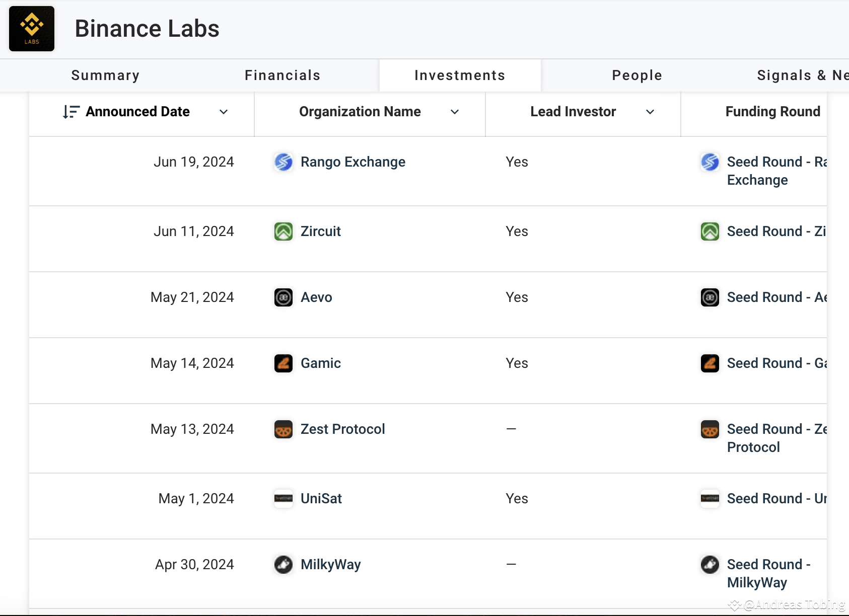This screenshot has width=849, height=616.
Task: Click the Binance Labs logo icon
Action: [32, 29]
